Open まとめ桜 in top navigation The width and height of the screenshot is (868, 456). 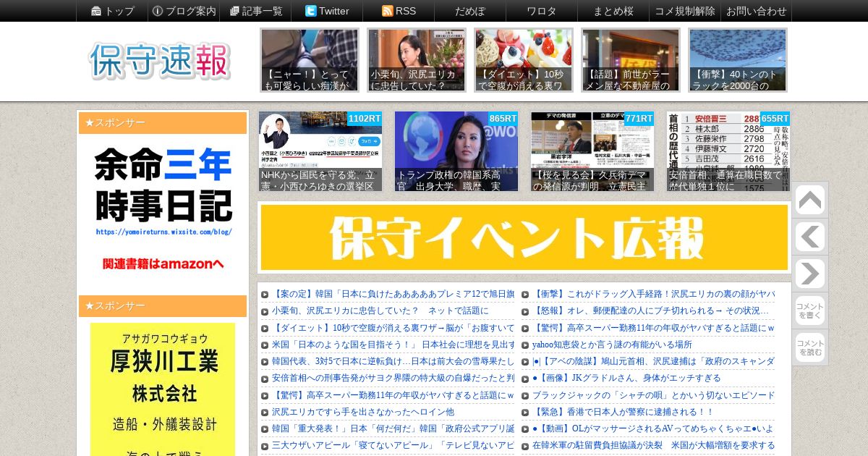point(613,11)
